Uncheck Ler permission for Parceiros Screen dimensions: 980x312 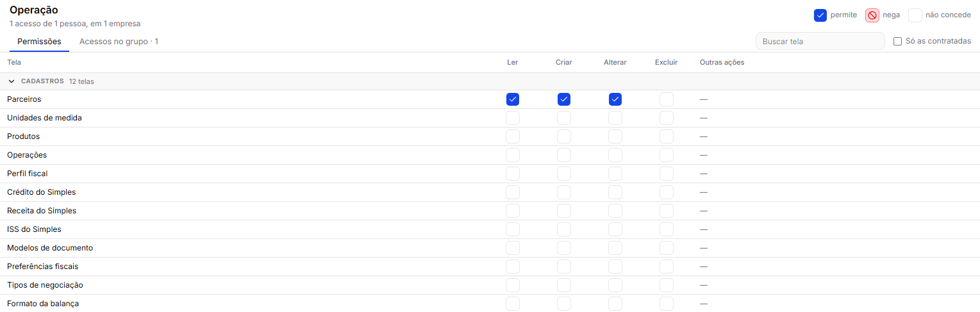[513, 99]
